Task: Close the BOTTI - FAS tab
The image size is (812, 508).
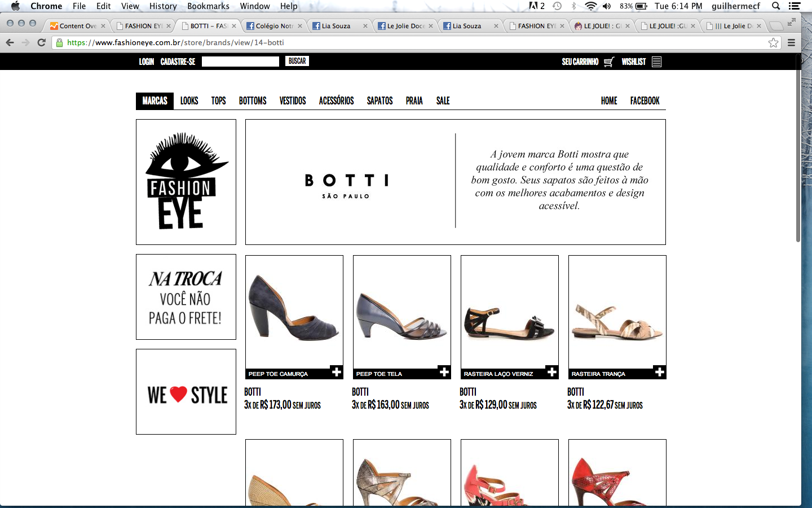Action: (234, 26)
